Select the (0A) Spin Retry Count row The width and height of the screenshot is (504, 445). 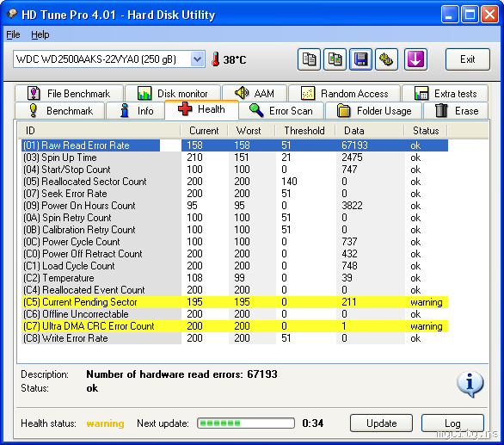pos(235,218)
